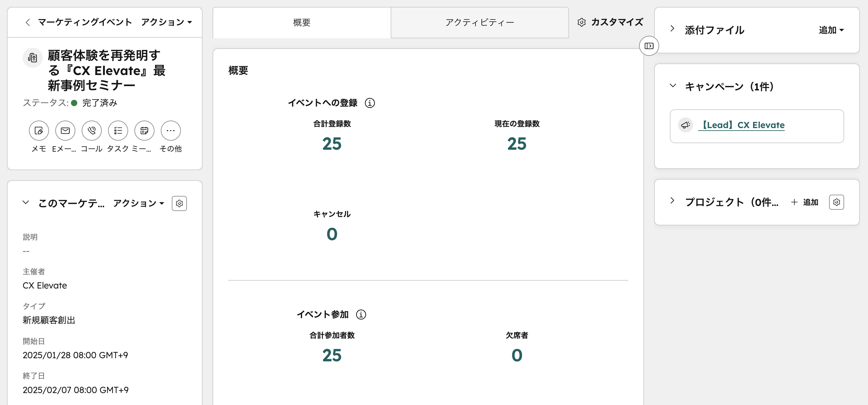
Task: Collapse the キャンペーン（1件） section
Action: pos(673,85)
